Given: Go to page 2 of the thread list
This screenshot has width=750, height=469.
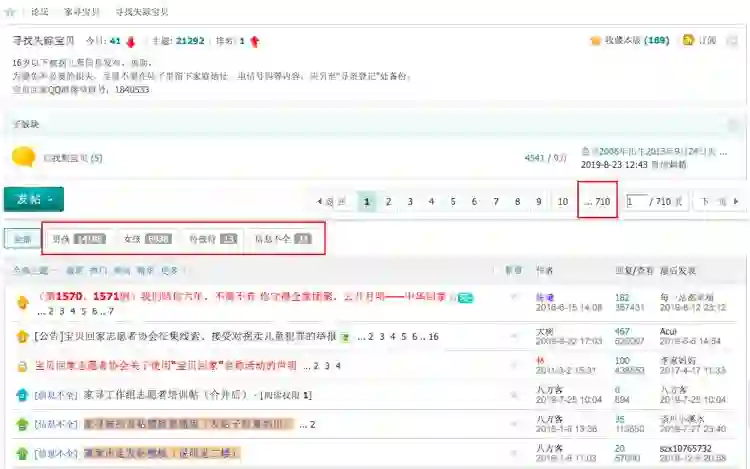Looking at the screenshot, I should click(x=388, y=202).
